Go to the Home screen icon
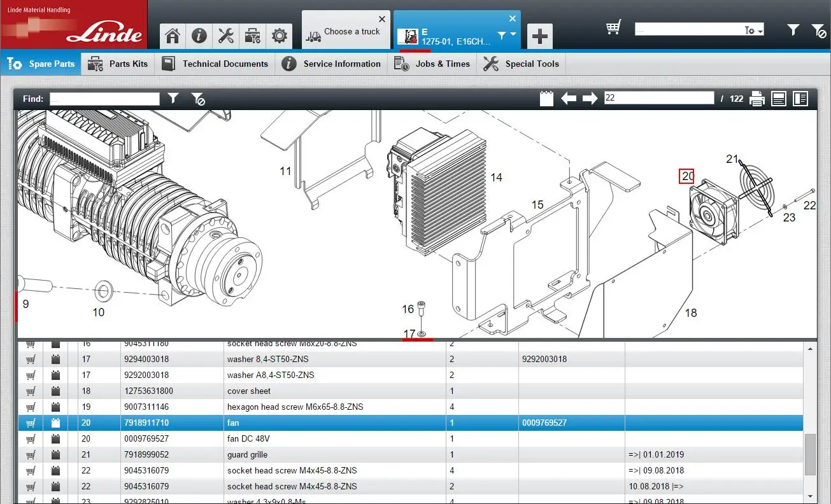 pos(173,36)
